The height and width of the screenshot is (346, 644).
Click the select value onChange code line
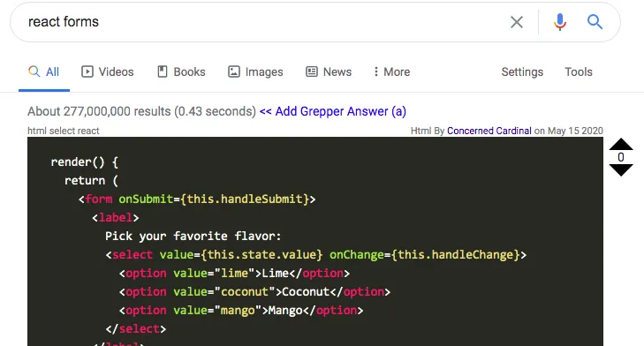point(316,255)
